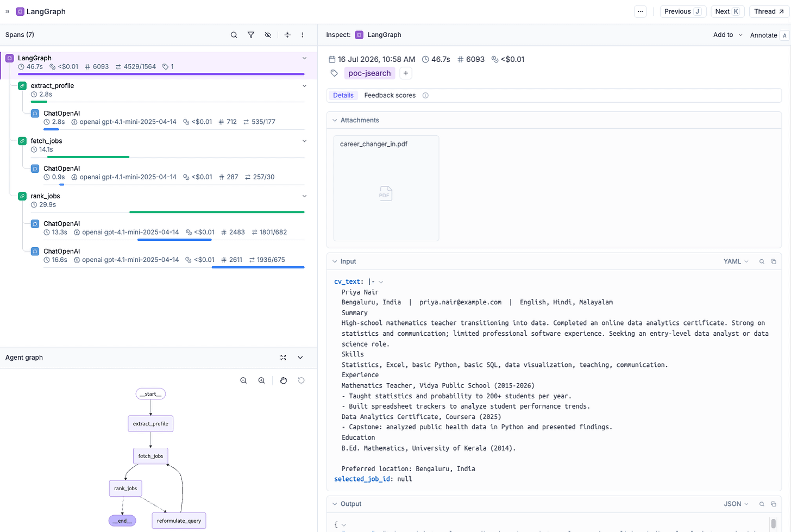Change Input format from YAML dropdown
791x532 pixels.
[x=736, y=261]
